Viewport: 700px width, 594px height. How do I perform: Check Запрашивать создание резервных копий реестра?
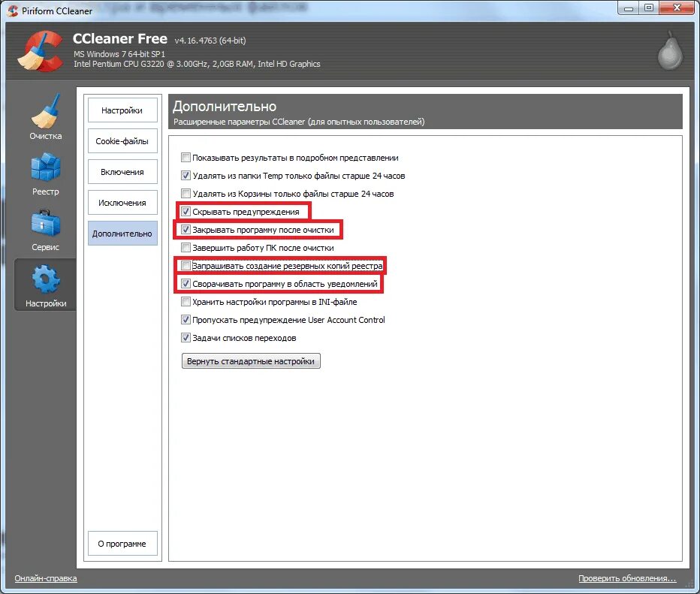pos(186,266)
